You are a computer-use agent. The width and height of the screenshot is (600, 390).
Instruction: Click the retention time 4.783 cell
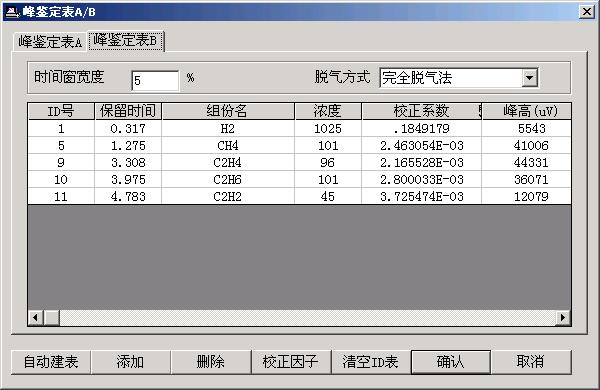point(128,196)
